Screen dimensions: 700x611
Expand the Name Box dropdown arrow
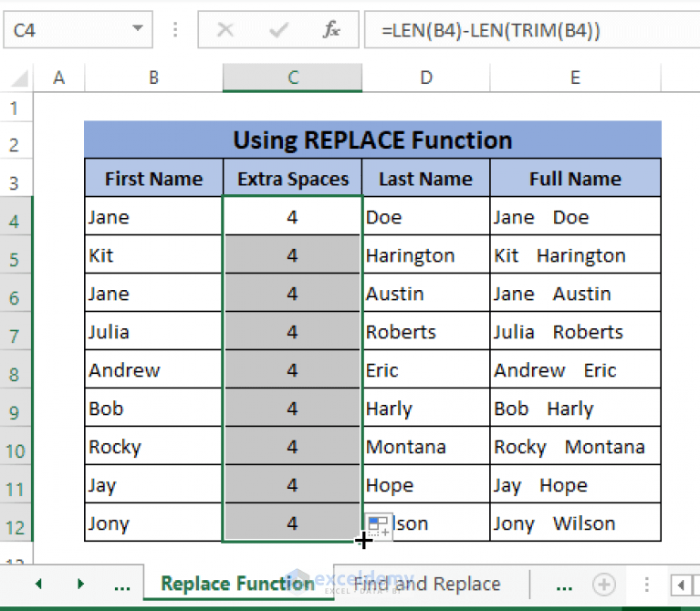138,28
